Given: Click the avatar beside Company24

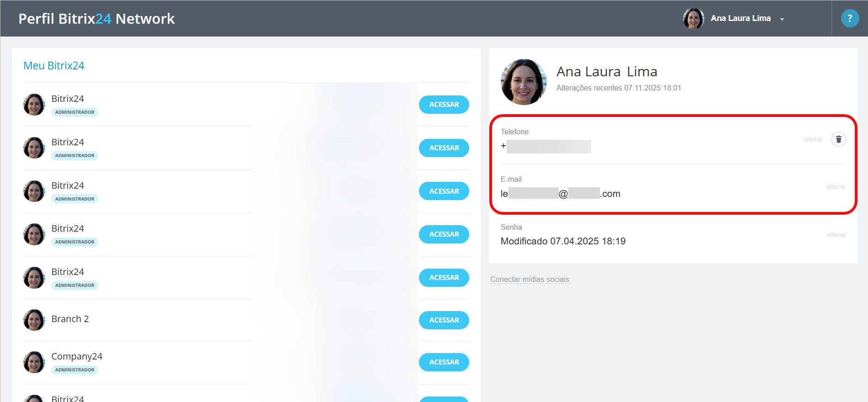Looking at the screenshot, I should (x=34, y=362).
